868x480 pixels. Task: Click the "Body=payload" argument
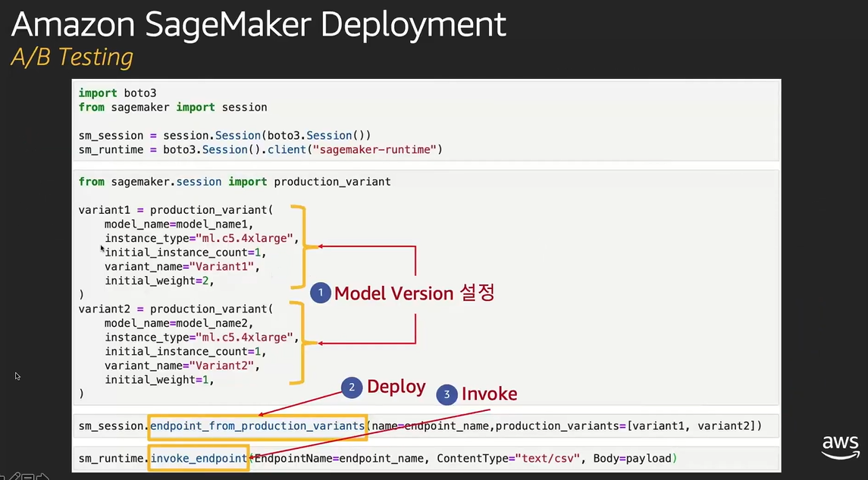[x=632, y=459]
